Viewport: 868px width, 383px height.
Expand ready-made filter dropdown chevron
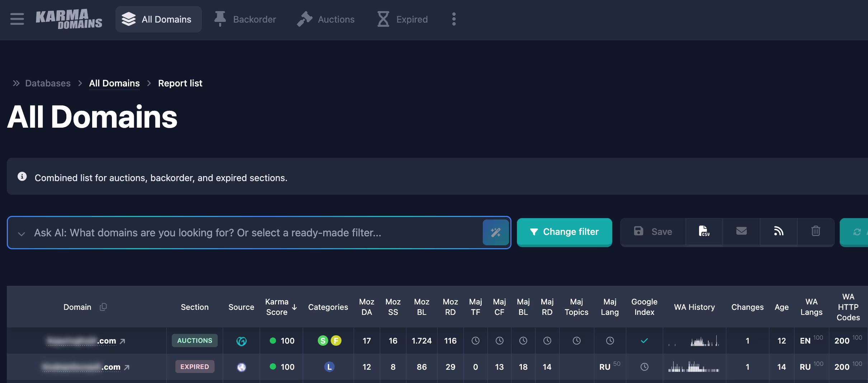(22, 234)
